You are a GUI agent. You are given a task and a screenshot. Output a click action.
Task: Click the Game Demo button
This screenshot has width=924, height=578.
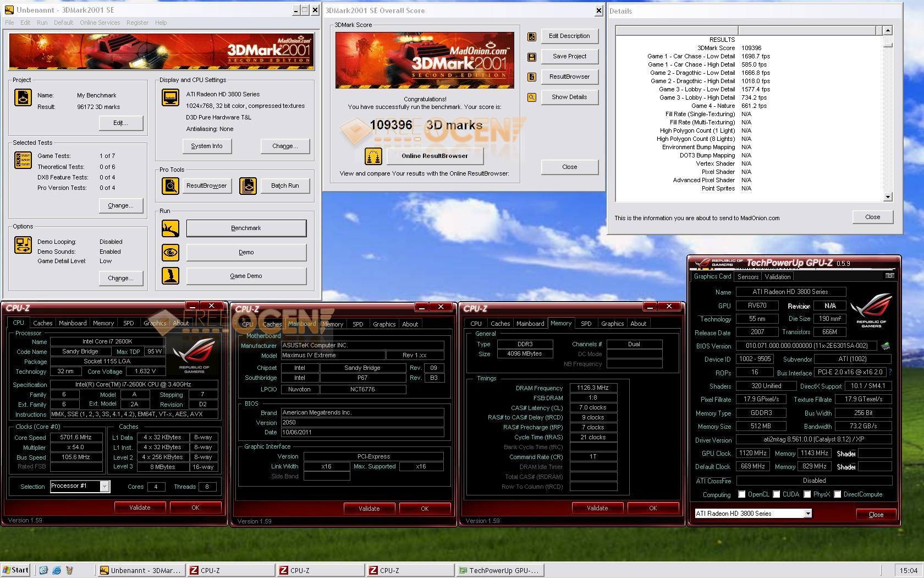246,276
